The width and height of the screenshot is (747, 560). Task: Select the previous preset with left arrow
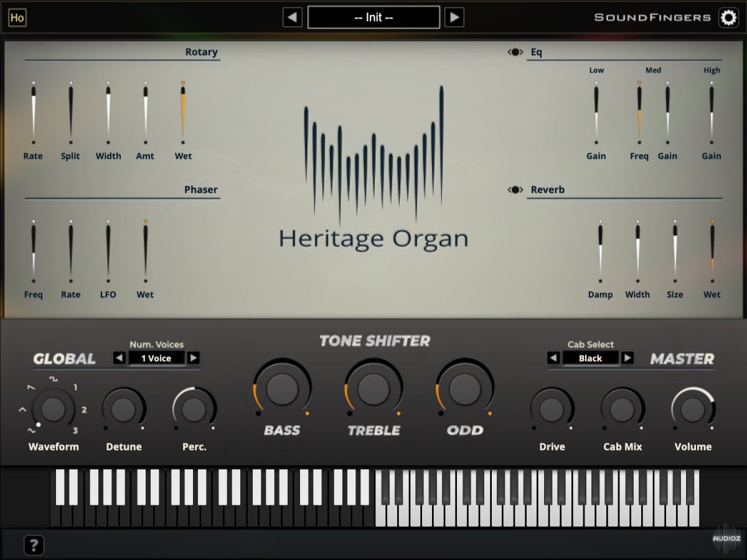293,17
